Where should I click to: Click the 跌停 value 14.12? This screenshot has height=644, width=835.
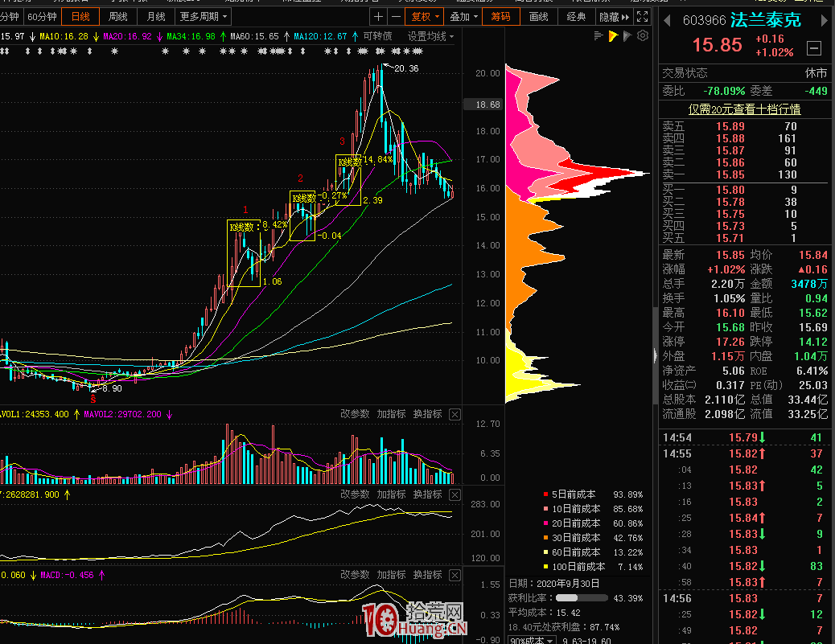coord(813,342)
